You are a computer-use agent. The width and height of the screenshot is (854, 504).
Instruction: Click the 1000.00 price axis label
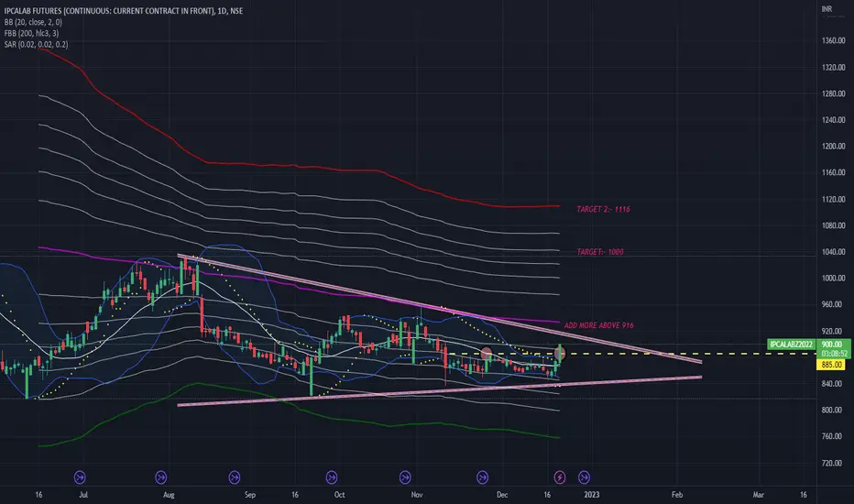click(x=833, y=278)
